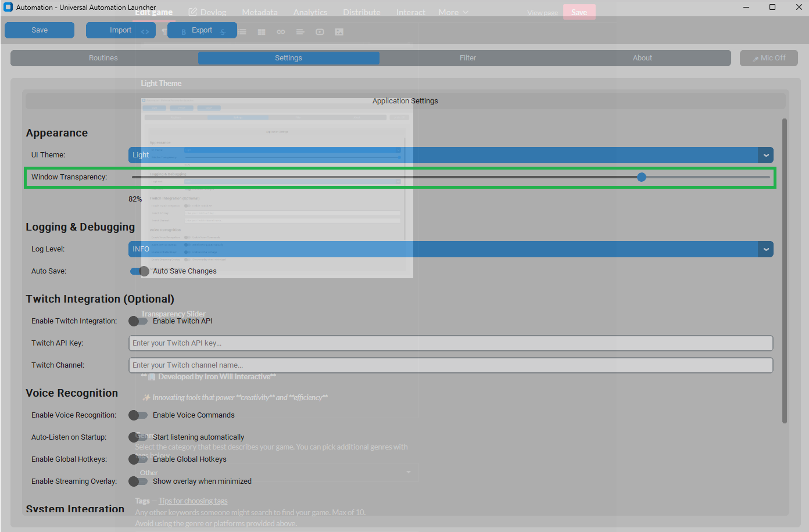Click the UI Theme: label
Image resolution: width=809 pixels, height=532 pixels.
coord(48,155)
